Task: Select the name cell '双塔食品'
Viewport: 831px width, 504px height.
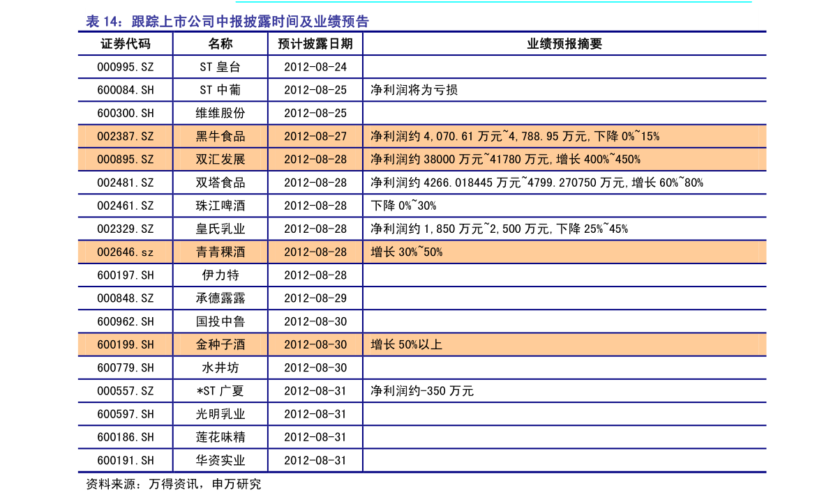Action: (x=220, y=183)
